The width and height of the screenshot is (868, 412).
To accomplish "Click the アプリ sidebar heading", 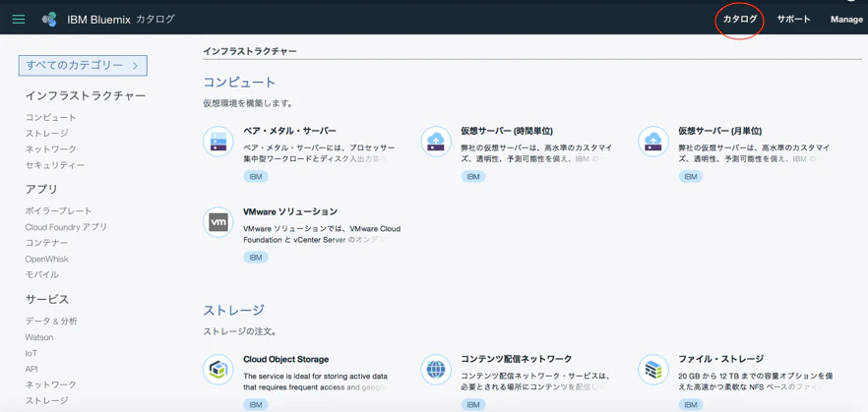I will 41,190.
